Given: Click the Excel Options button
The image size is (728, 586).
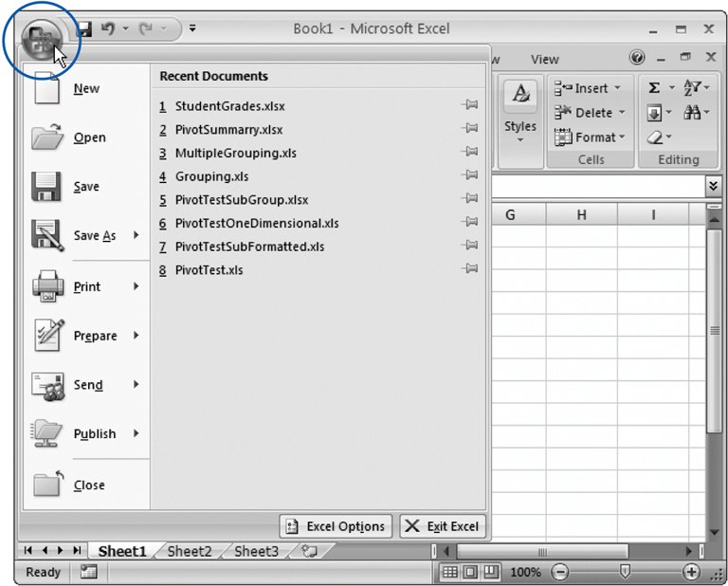Looking at the screenshot, I should [335, 526].
